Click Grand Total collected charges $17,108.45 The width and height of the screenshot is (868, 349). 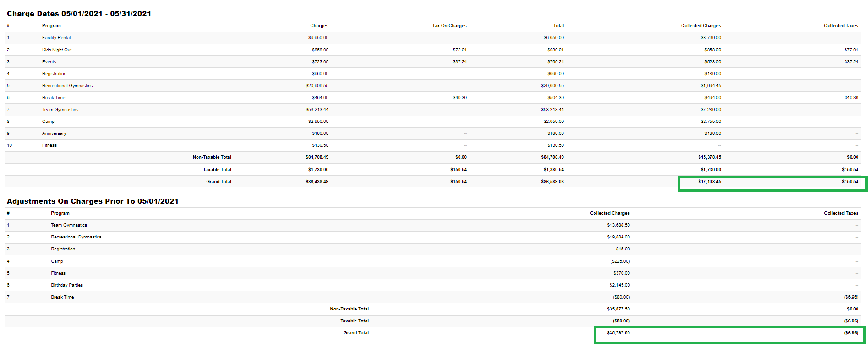click(710, 182)
